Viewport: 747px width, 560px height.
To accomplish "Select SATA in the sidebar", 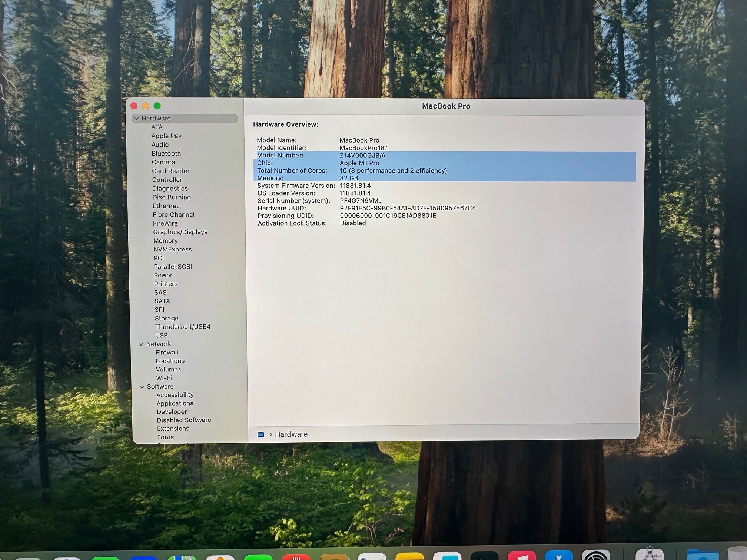I will [162, 301].
